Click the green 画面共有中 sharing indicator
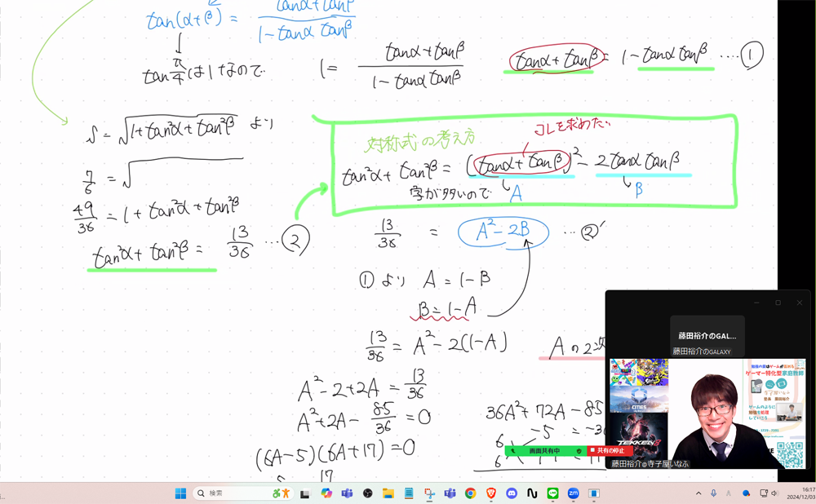 coord(544,450)
